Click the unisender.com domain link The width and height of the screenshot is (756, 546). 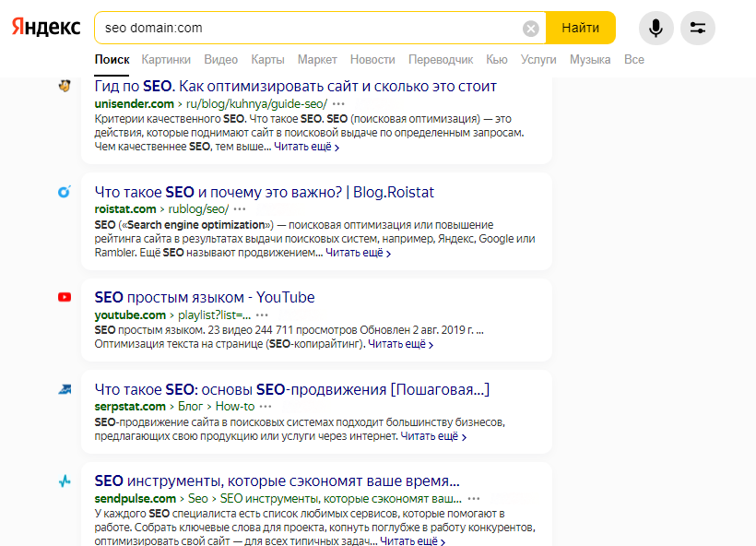point(134,103)
